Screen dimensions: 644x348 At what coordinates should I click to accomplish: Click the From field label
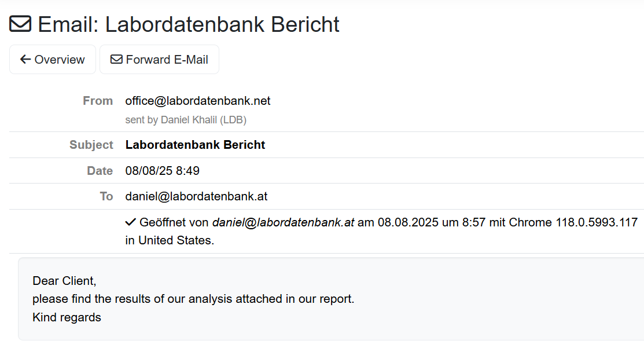[x=98, y=101]
